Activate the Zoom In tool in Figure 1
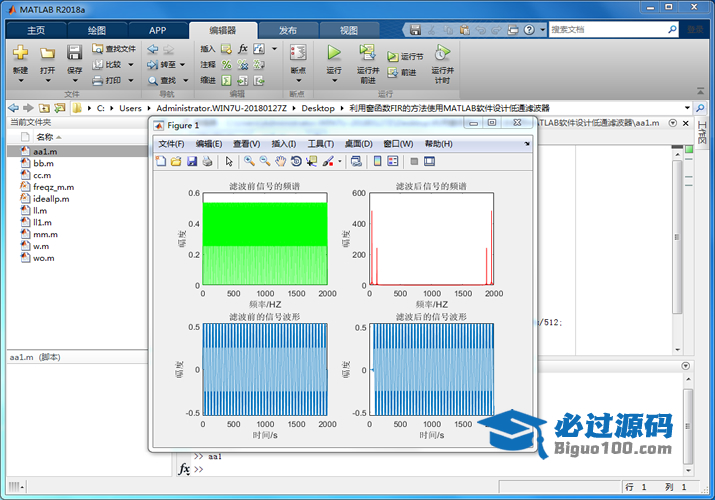Image resolution: width=715 pixels, height=500 pixels. point(249,161)
